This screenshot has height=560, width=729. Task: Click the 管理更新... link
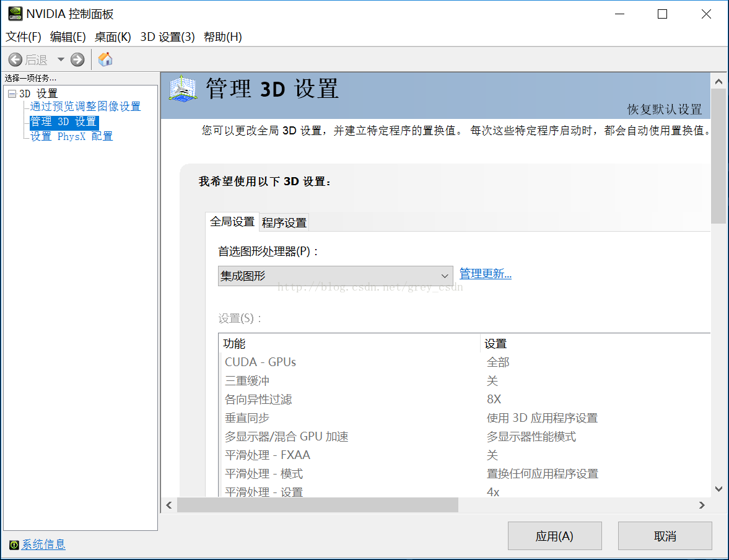(x=486, y=273)
